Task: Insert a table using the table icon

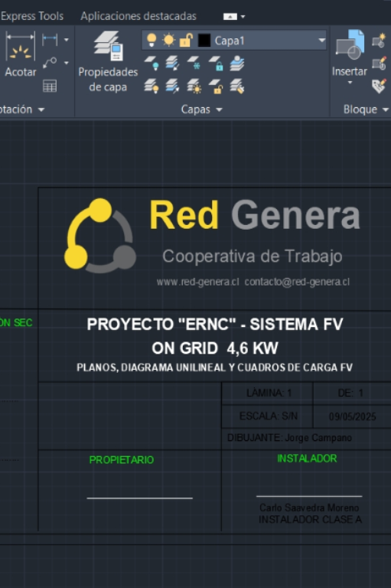Action: 50,86
